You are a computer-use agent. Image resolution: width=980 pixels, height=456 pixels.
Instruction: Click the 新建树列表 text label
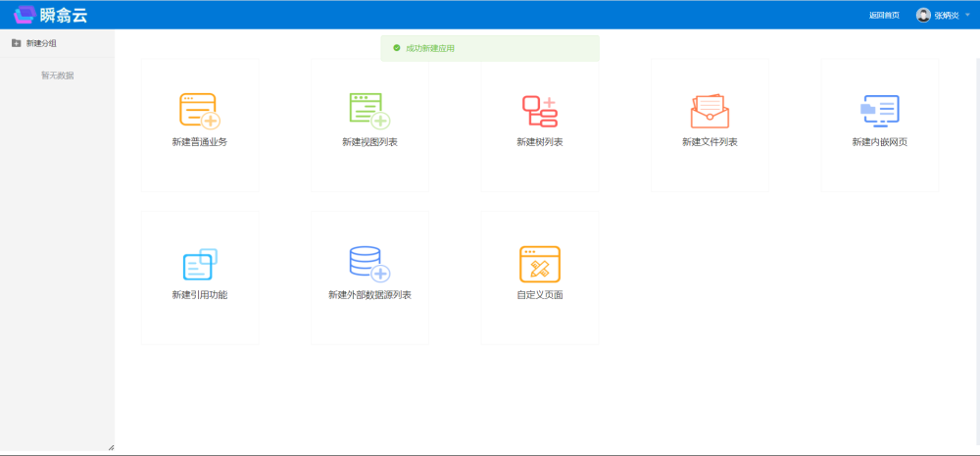[539, 142]
